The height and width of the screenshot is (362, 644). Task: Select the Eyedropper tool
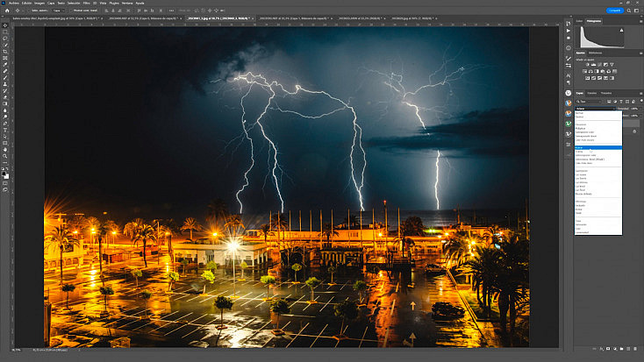5,65
